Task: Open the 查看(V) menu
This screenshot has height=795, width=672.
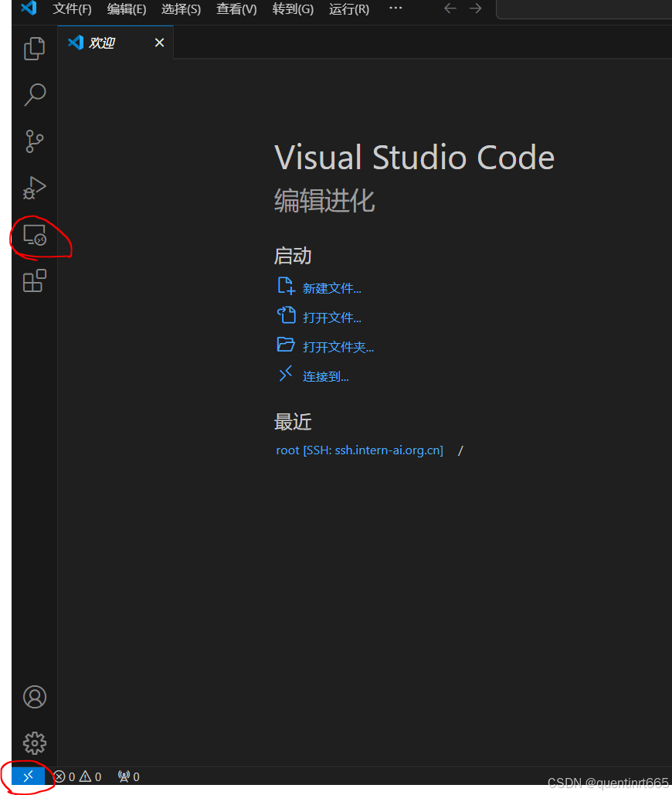Action: 236,9
